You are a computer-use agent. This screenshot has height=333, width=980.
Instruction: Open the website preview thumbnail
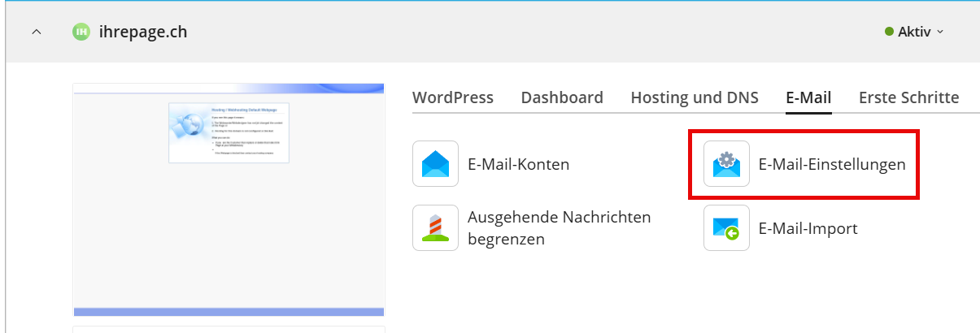[229, 199]
